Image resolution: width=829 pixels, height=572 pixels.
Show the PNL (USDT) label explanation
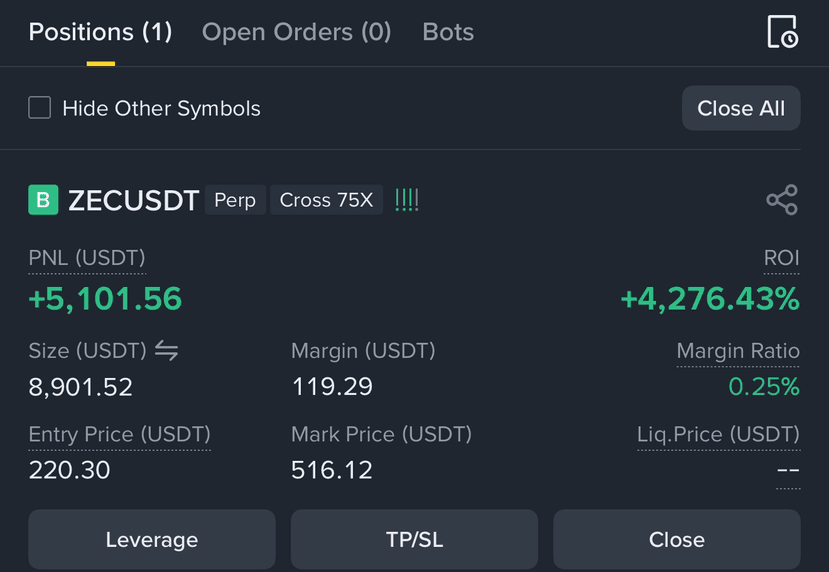87,259
